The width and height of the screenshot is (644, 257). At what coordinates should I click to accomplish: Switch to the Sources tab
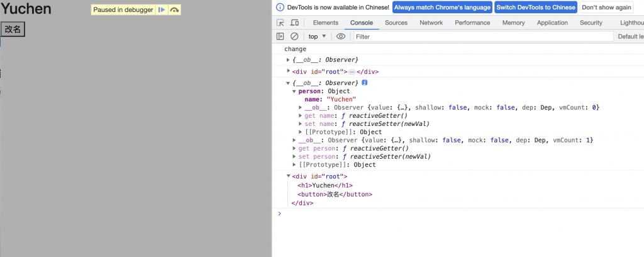point(396,23)
